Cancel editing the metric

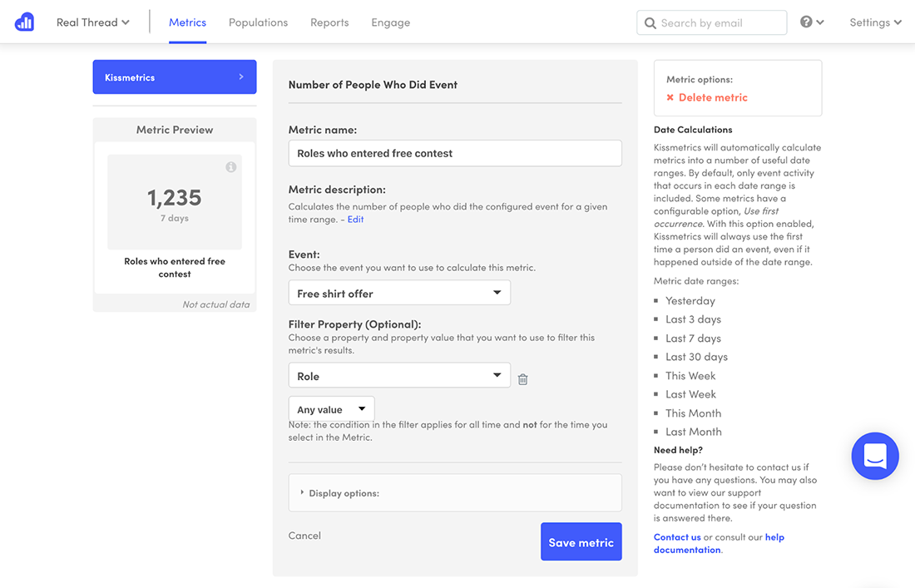click(x=304, y=536)
